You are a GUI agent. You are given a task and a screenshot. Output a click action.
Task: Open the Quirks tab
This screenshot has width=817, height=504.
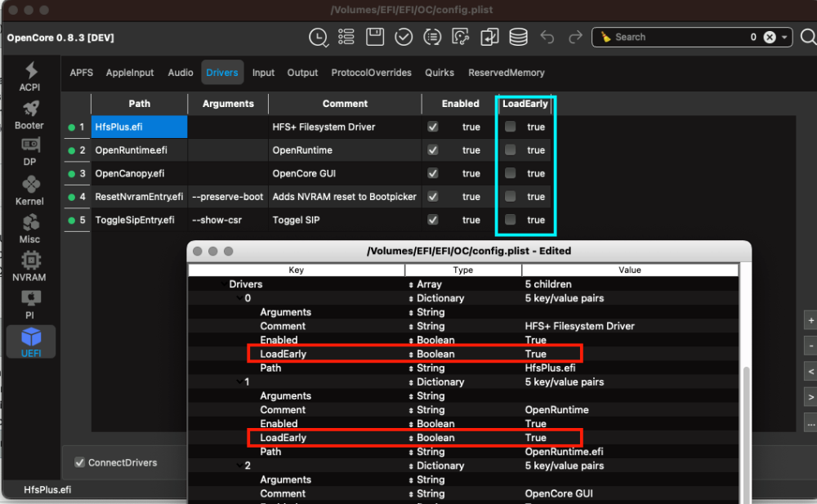point(440,73)
